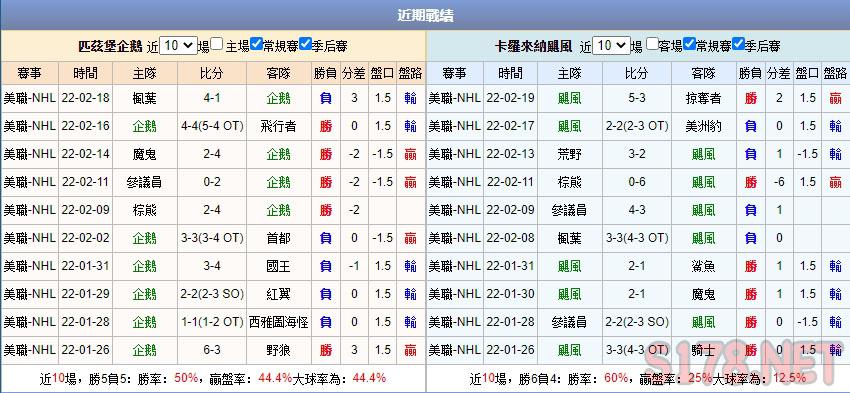Image resolution: width=850 pixels, height=393 pixels.
Task: Select score 5-3 against 掠奪者
Action: point(637,98)
